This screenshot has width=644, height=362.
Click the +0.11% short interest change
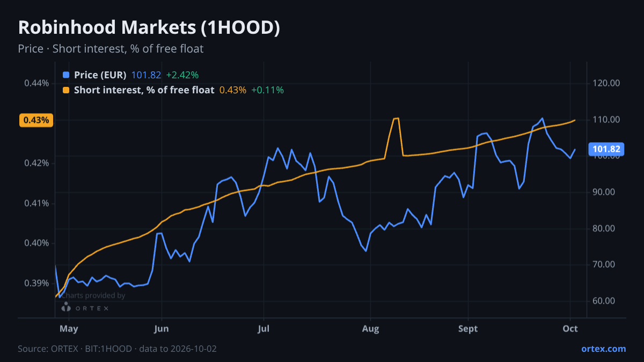267,90
